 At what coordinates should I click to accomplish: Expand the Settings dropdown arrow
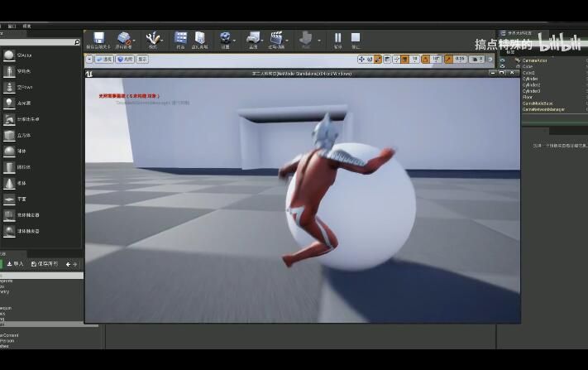point(234,41)
